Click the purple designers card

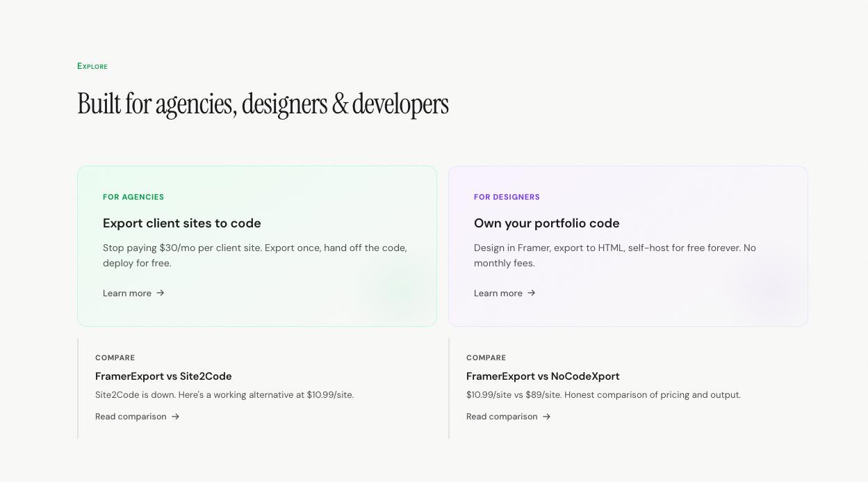click(x=628, y=246)
